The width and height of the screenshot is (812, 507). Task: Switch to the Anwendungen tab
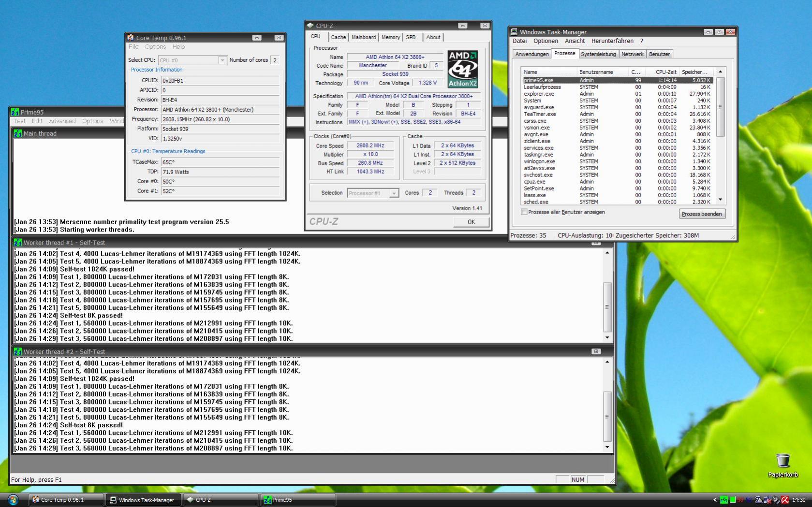[532, 54]
